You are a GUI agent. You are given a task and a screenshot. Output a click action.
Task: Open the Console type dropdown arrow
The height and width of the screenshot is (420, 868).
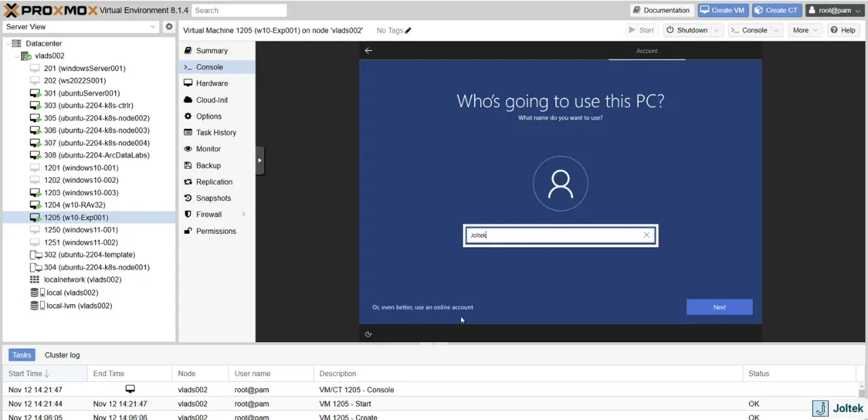tap(776, 30)
